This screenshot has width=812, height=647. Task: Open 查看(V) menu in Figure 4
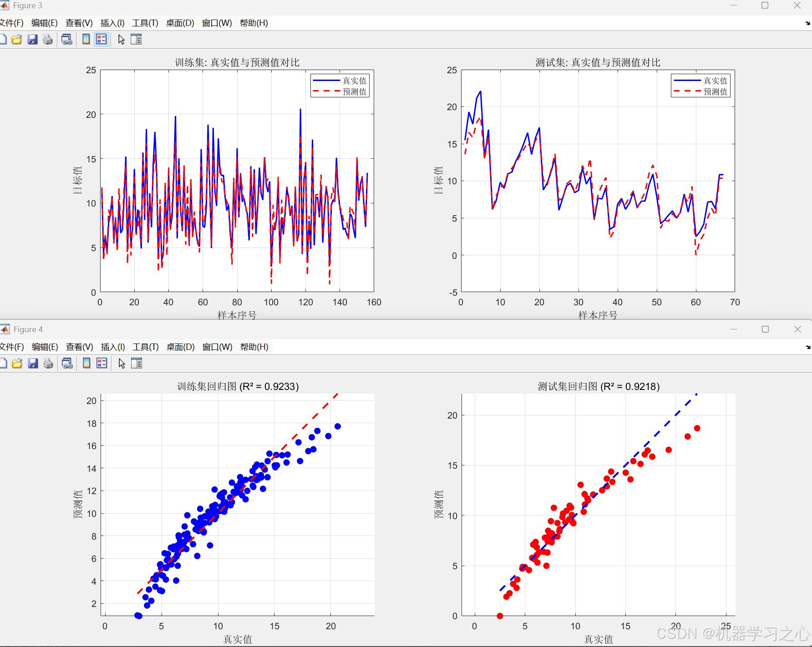[79, 347]
